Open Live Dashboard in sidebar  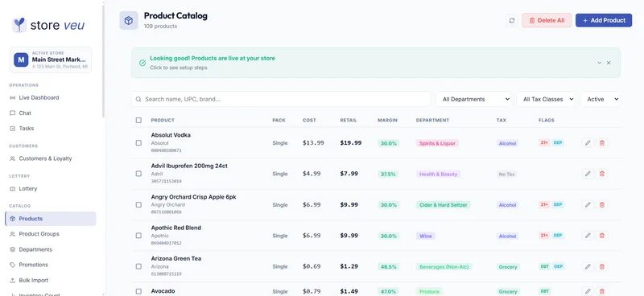coord(39,97)
